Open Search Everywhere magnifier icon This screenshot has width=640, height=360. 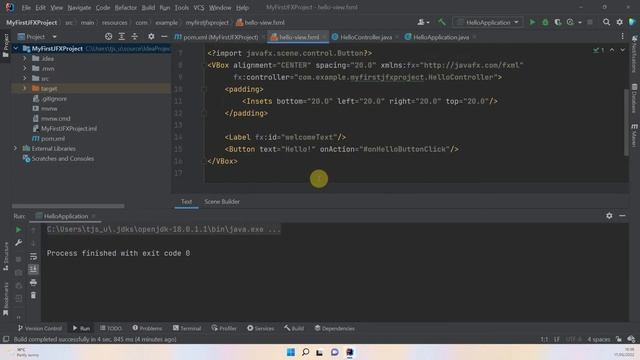tap(607, 22)
